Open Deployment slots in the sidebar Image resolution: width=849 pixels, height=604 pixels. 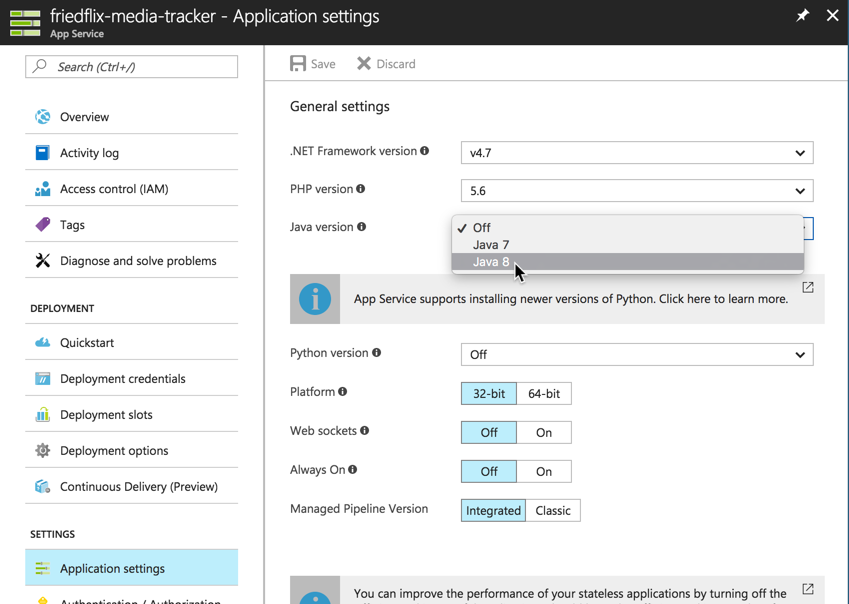pyautogui.click(x=106, y=415)
